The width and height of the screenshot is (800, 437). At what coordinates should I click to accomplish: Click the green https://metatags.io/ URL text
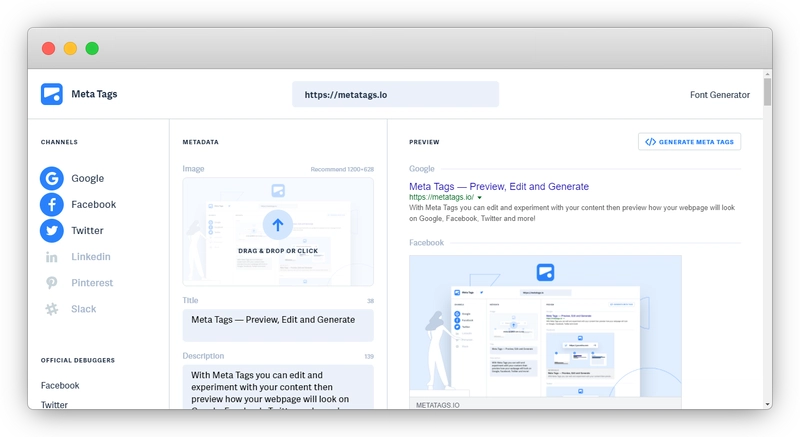point(441,197)
